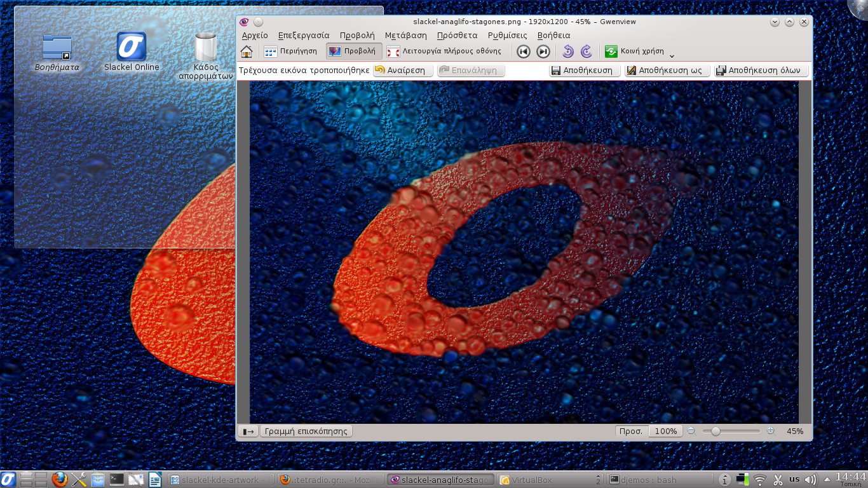Click the Αναίρεση undo button
The width and height of the screenshot is (868, 488).
pyautogui.click(x=403, y=71)
